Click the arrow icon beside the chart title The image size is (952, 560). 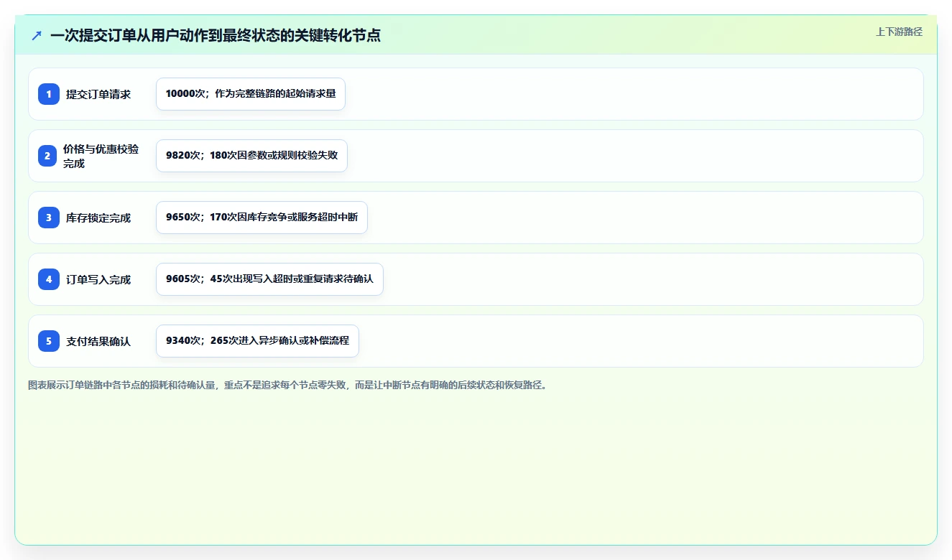coord(37,35)
